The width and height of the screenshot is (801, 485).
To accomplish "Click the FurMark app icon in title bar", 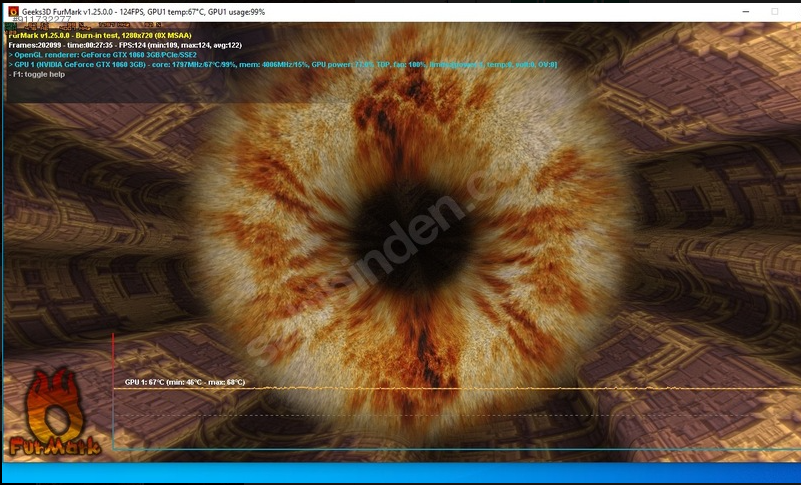I will [x=13, y=11].
